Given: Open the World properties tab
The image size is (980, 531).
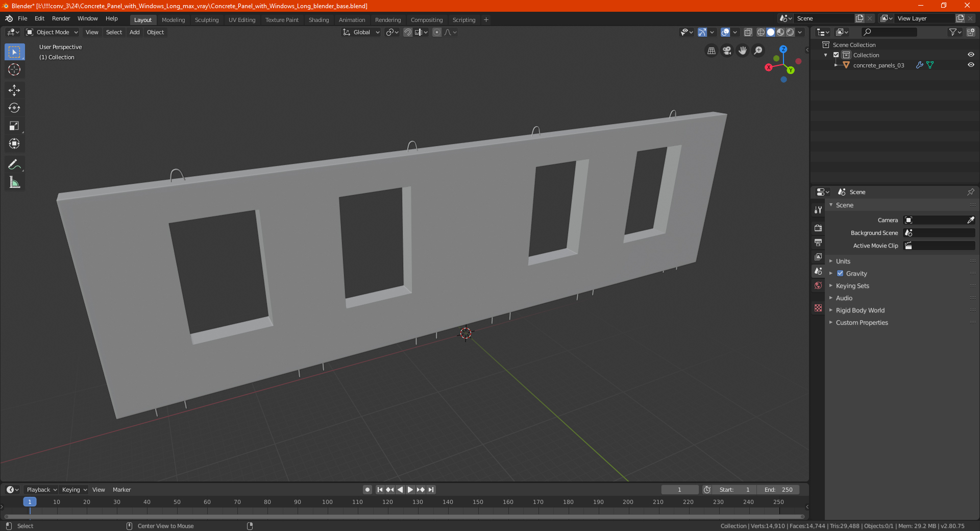Looking at the screenshot, I should (818, 285).
